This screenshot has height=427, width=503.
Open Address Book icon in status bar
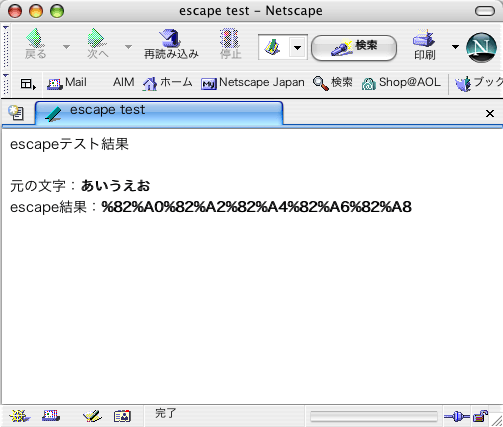click(122, 416)
